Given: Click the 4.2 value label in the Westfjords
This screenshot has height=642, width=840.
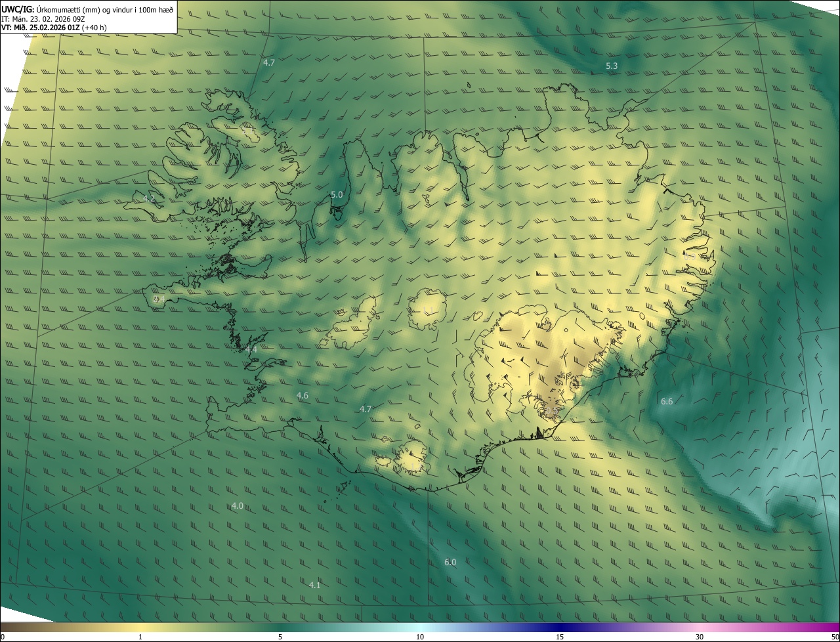Looking at the screenshot, I should tap(149, 198).
